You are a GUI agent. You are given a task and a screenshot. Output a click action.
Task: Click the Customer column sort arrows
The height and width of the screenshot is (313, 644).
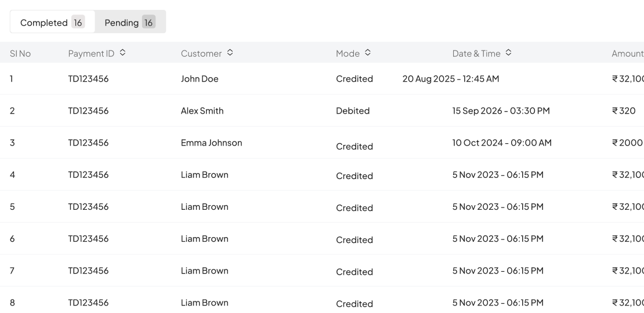230,53
